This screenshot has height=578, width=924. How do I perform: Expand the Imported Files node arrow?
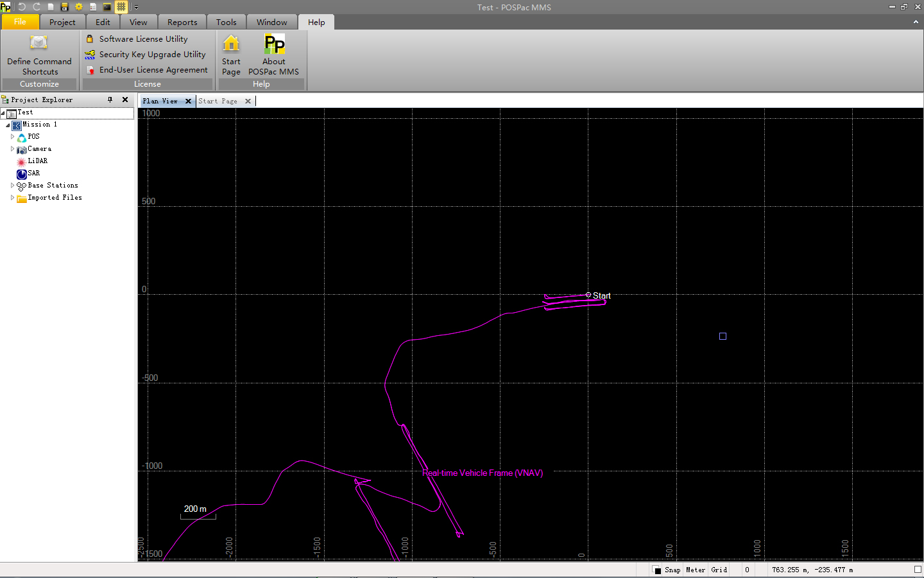[12, 198]
